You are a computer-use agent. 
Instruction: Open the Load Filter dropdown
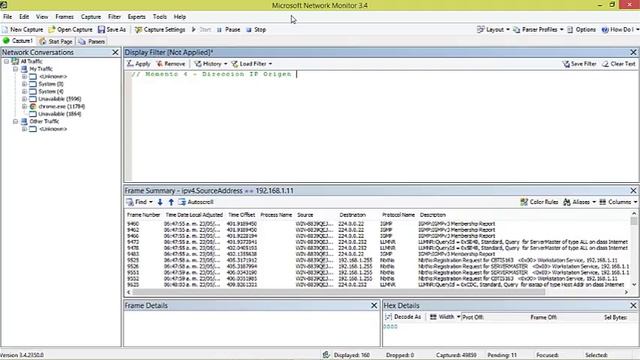251,64
